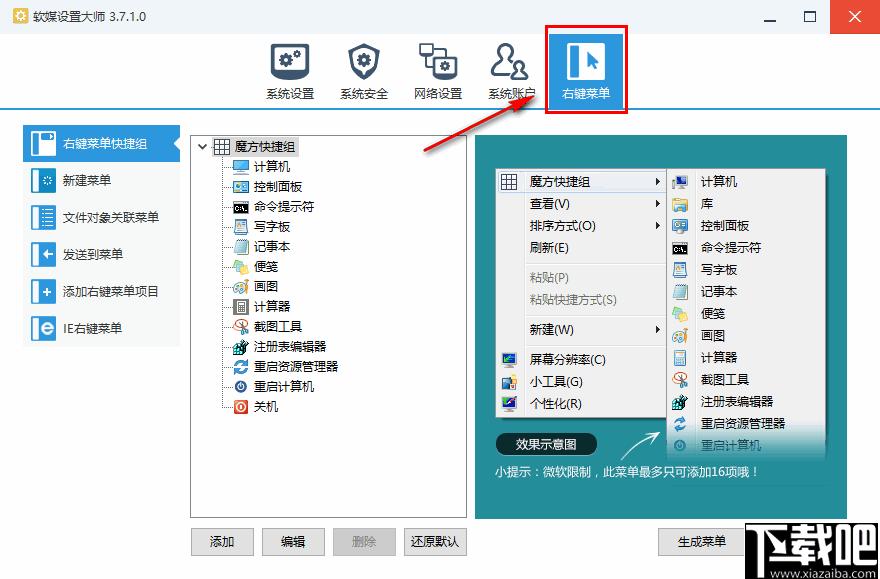Screen dimensions: 880x579
Task: Select the 计算机 tree row text
Action: click(272, 167)
